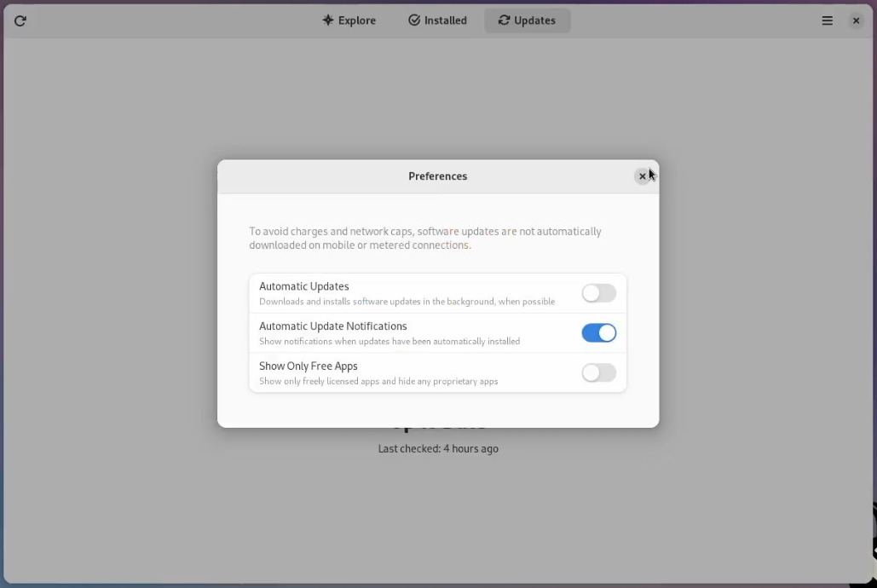Click the sync arrows icon beside Updates

pyautogui.click(x=505, y=20)
